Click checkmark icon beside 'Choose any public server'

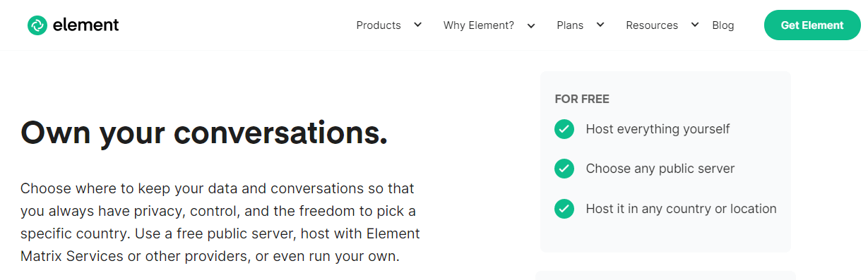564,169
